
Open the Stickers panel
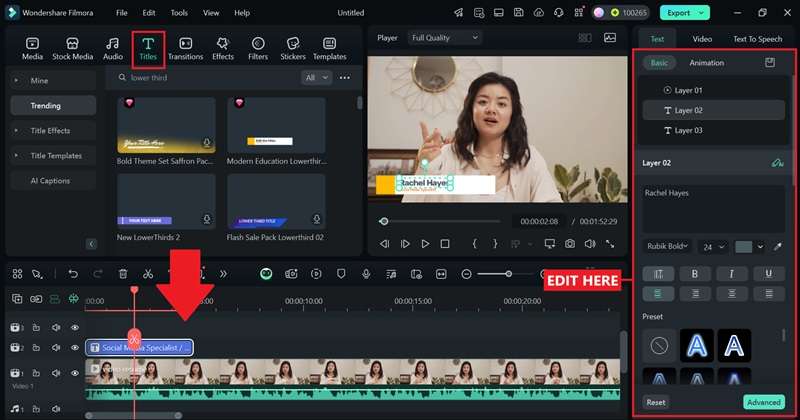[293, 49]
